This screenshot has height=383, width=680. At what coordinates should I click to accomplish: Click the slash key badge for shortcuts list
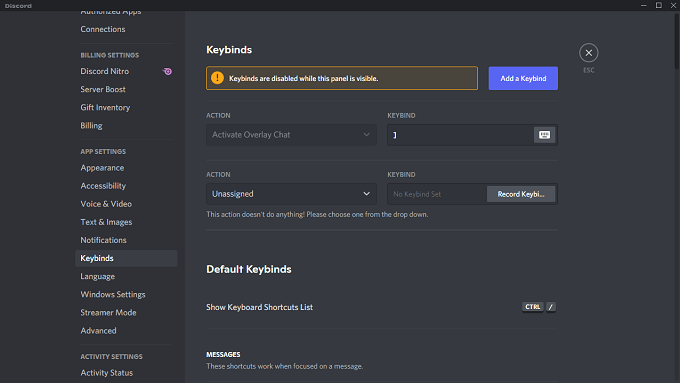point(551,307)
